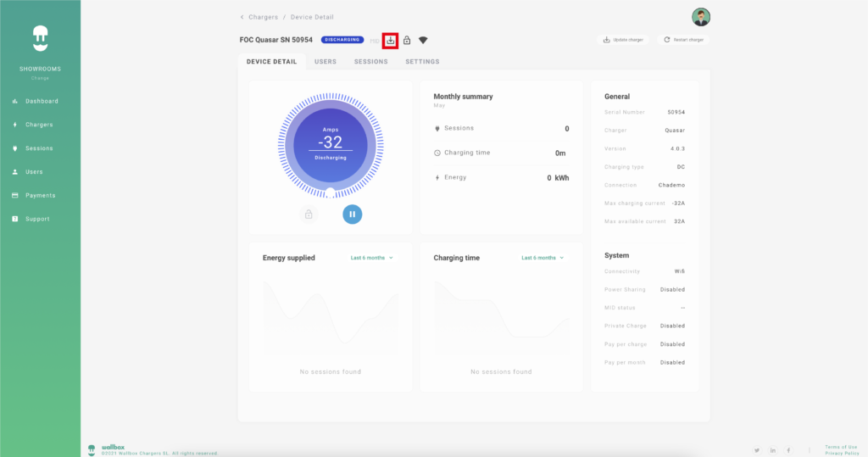Click the download update icon beside the status

coord(390,40)
